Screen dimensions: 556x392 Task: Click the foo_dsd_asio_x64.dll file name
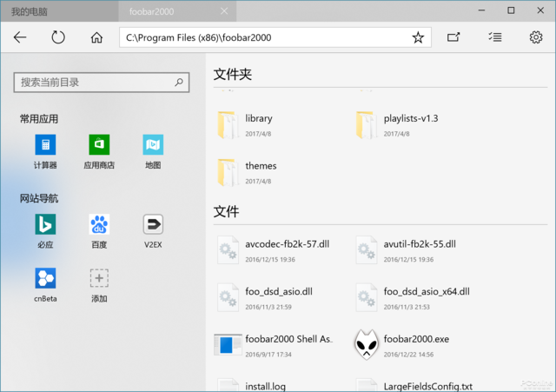coord(427,291)
